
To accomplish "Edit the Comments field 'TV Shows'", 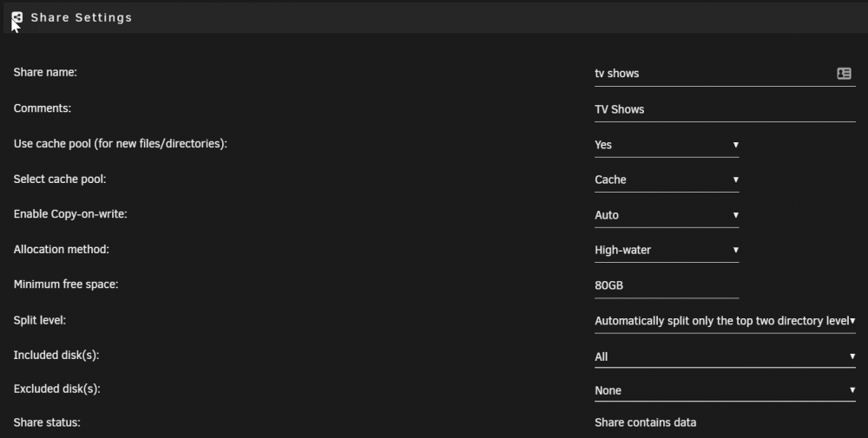I will [x=725, y=109].
